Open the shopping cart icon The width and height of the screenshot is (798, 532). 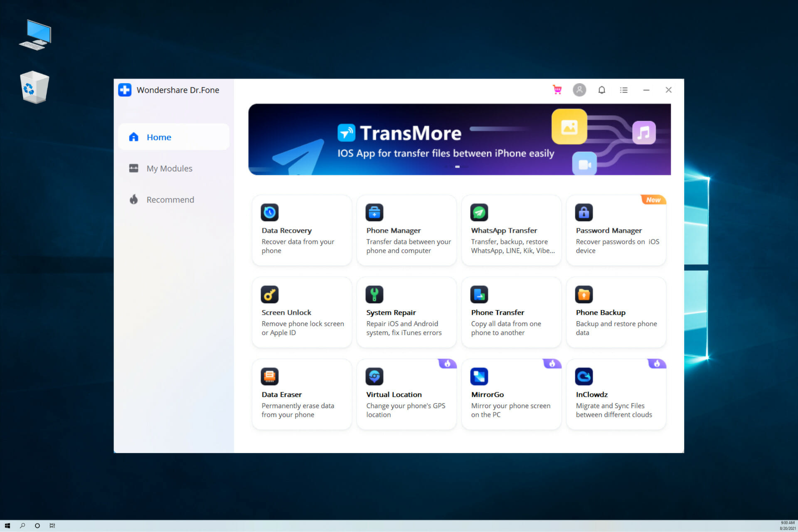click(557, 90)
